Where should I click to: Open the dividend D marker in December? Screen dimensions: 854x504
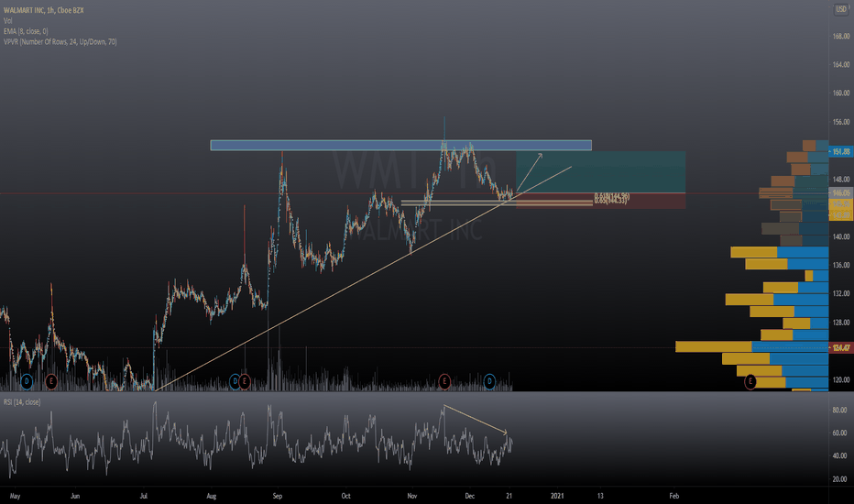489,381
